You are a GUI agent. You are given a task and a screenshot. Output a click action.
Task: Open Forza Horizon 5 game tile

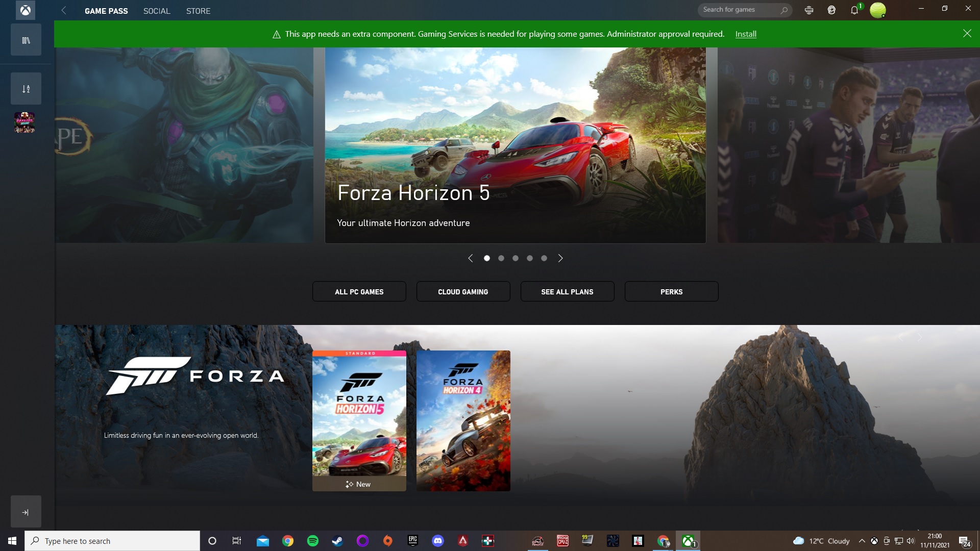359,420
